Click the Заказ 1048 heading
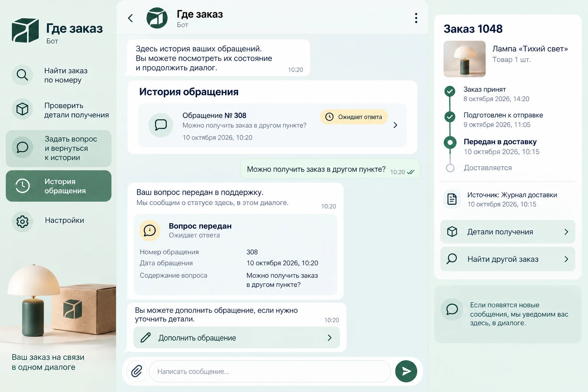This screenshot has width=588, height=392. pos(473,29)
